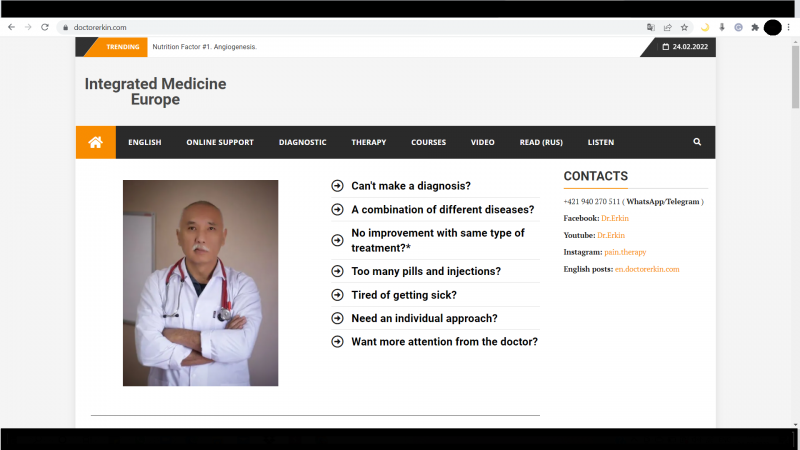
Task: Click arrow icon beside "A combination of different diseases?"
Action: pyautogui.click(x=337, y=209)
